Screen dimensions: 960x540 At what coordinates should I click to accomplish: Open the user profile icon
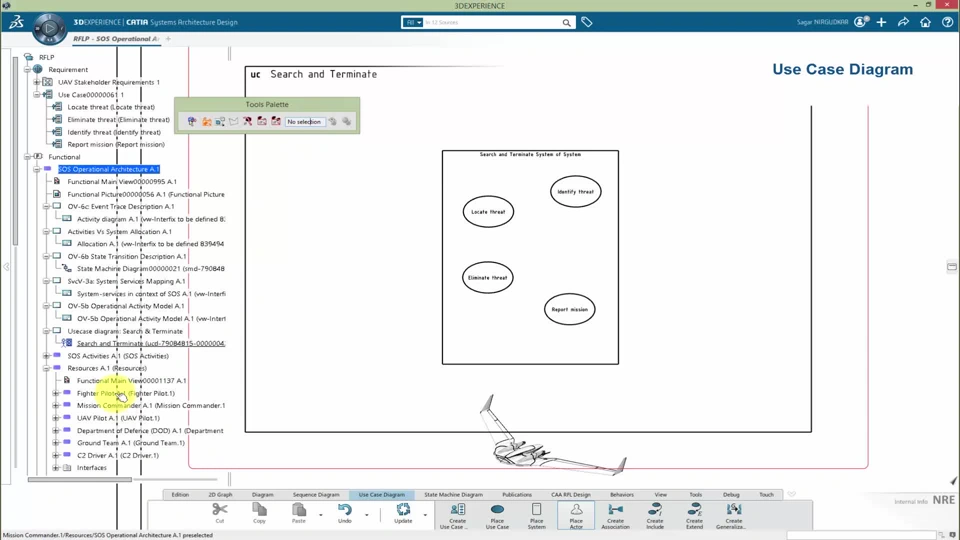861,22
